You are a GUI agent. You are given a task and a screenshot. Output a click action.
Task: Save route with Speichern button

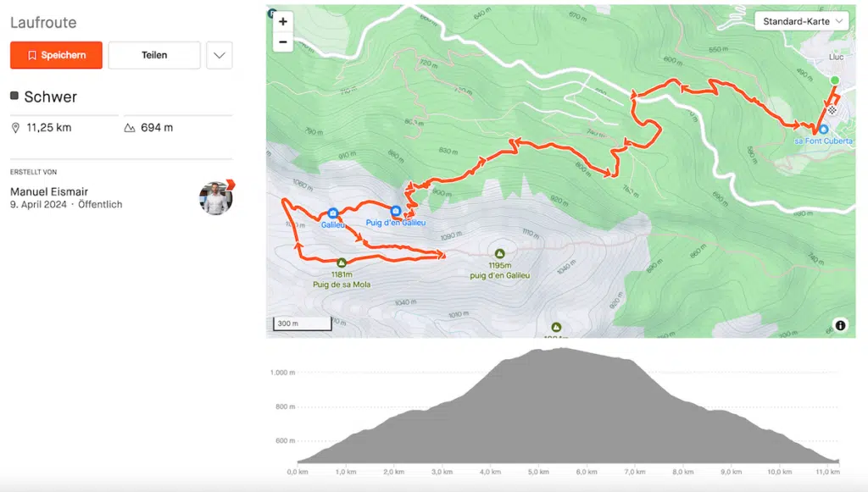56,55
